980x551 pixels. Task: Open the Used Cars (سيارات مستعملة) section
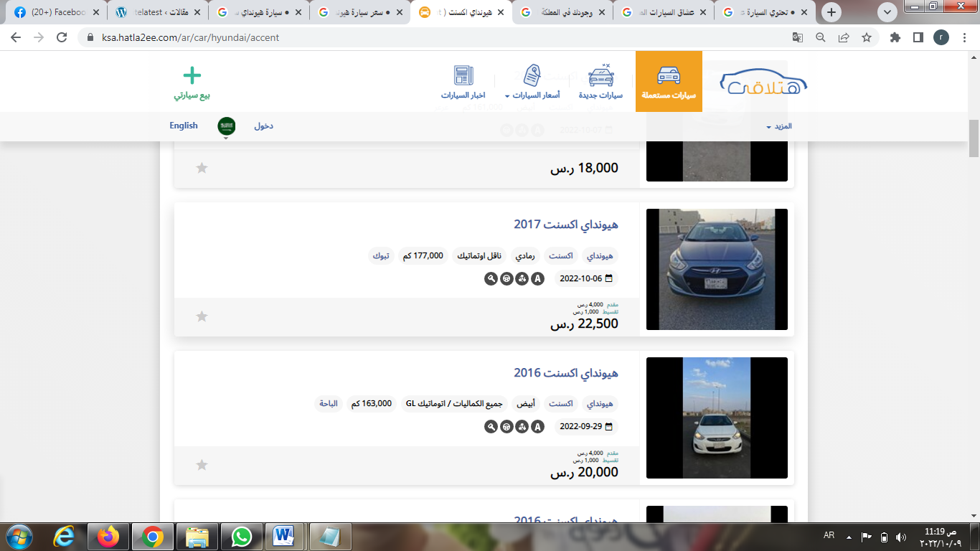pos(669,81)
